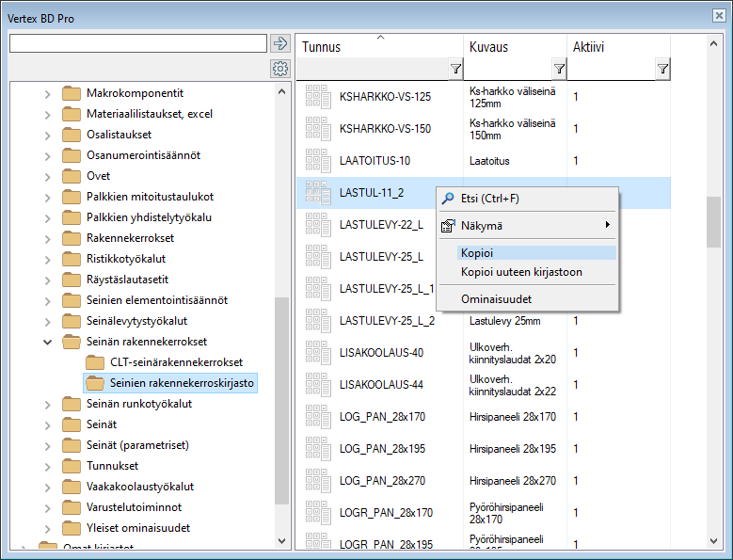Collapse the Seinän rakennekerrokset folder
This screenshot has height=560, width=733.
[48, 342]
